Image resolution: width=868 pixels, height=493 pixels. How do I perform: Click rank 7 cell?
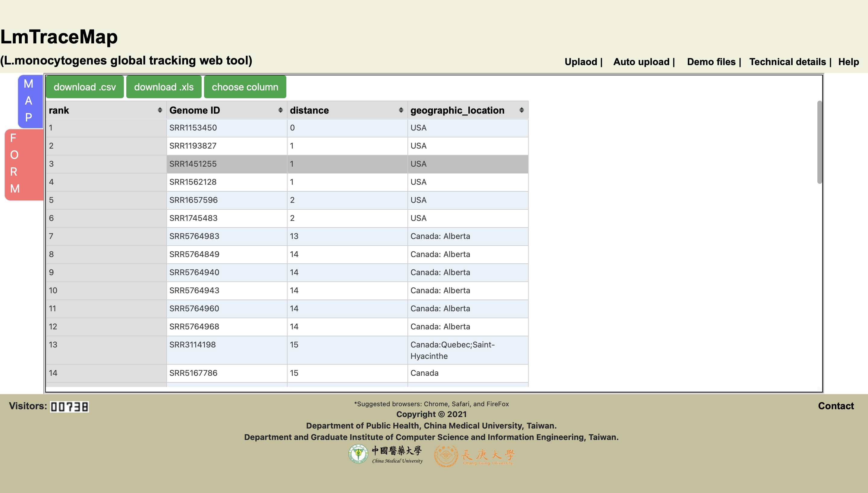[x=106, y=236]
